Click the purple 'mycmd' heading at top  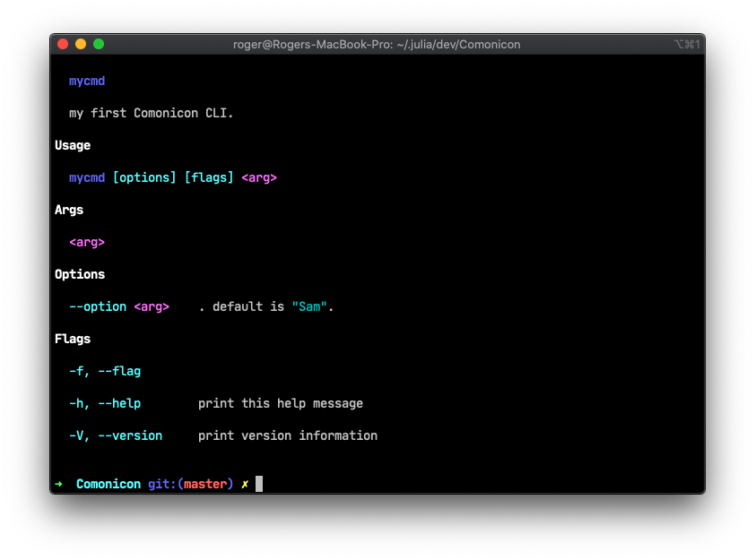[87, 81]
